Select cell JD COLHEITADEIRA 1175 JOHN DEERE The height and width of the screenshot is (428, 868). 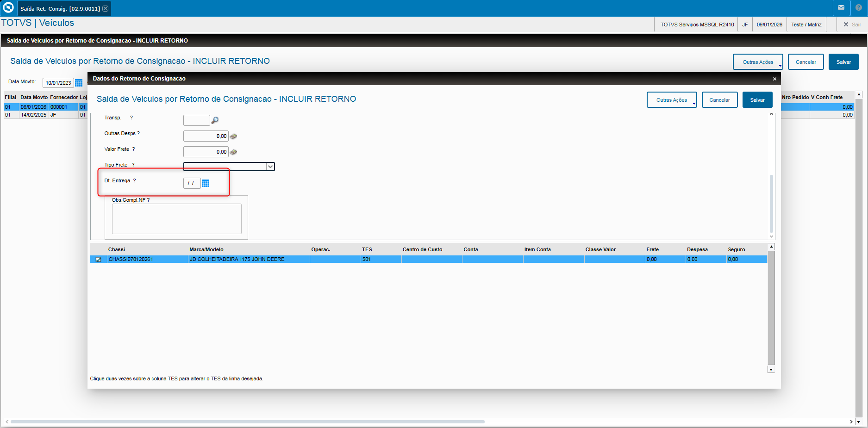click(249, 260)
